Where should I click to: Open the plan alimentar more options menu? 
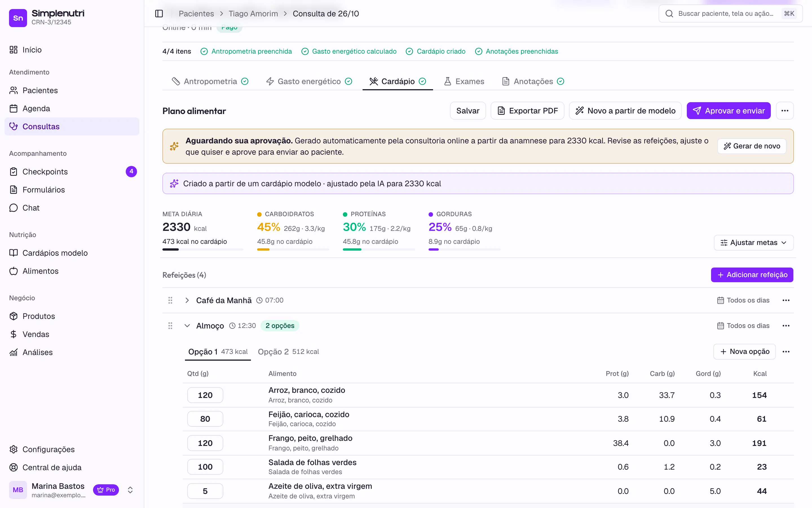pos(784,111)
